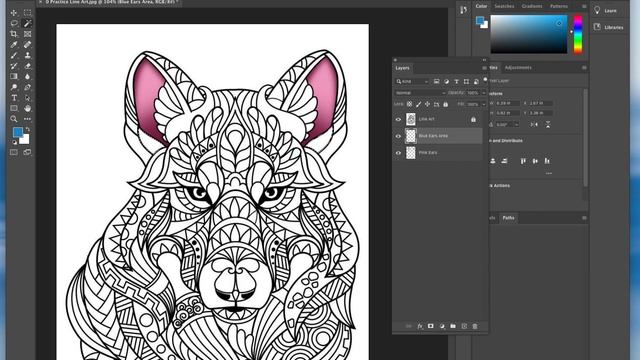
Task: Hide the Blue Ears Area layer
Action: coord(398,136)
